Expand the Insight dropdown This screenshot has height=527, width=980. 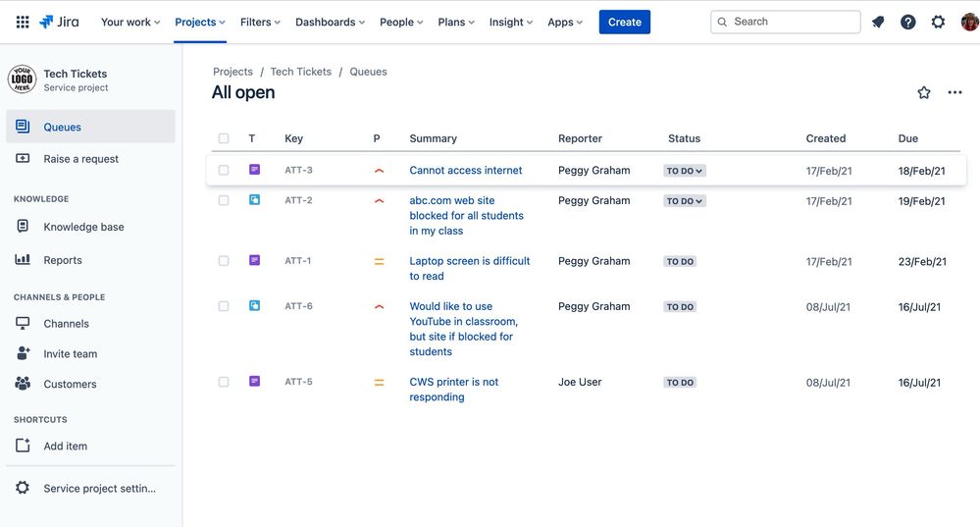(x=511, y=22)
